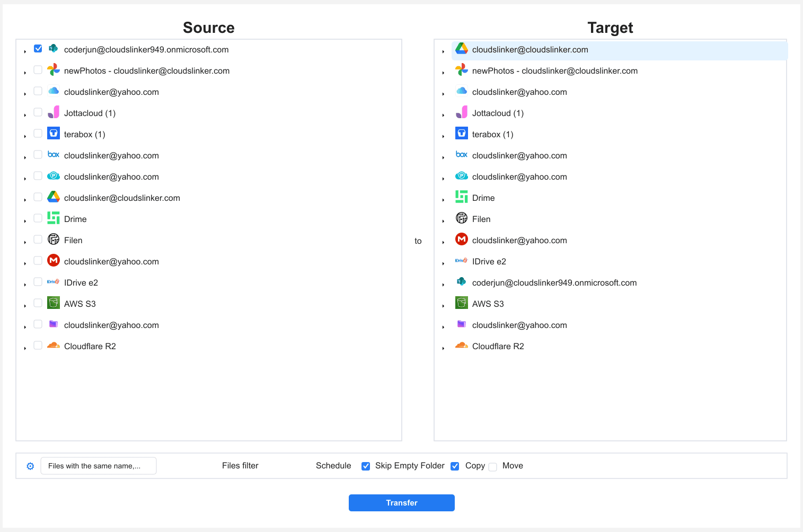Open 'Files with the same name' dropdown
The width and height of the screenshot is (803, 532).
pyautogui.click(x=99, y=466)
